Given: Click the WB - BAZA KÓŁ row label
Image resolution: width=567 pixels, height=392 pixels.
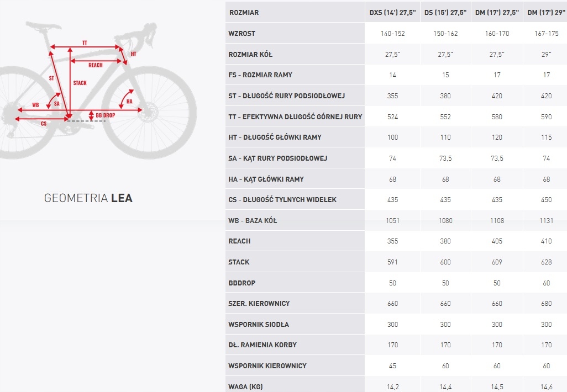Looking at the screenshot, I should coord(253,220).
